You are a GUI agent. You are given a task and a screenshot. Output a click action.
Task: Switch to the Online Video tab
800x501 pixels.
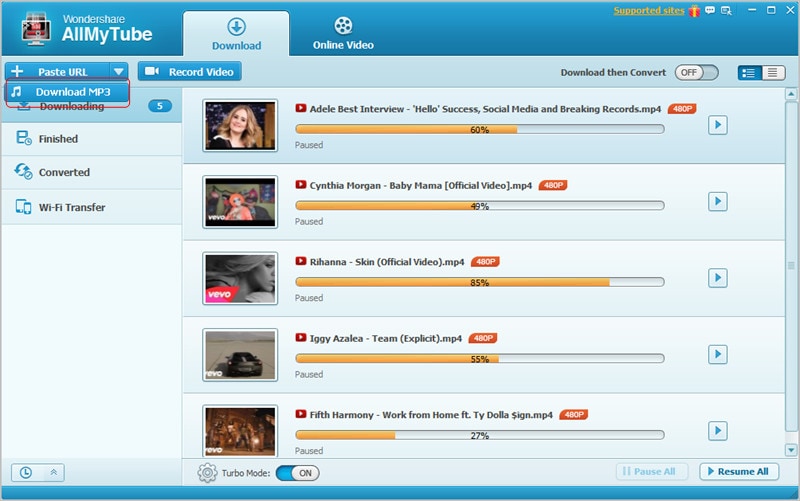[x=343, y=35]
